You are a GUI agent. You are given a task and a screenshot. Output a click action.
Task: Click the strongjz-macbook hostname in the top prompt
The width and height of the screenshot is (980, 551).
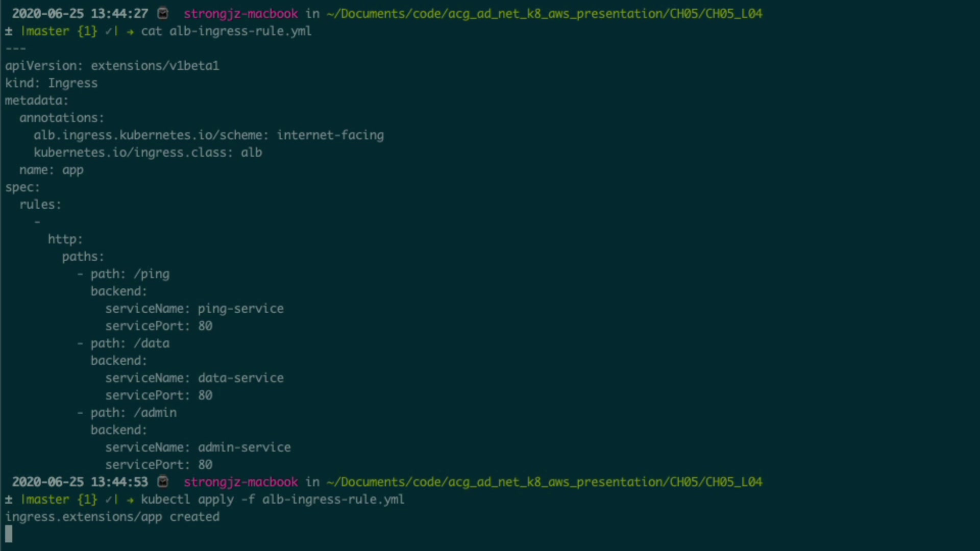pos(241,13)
